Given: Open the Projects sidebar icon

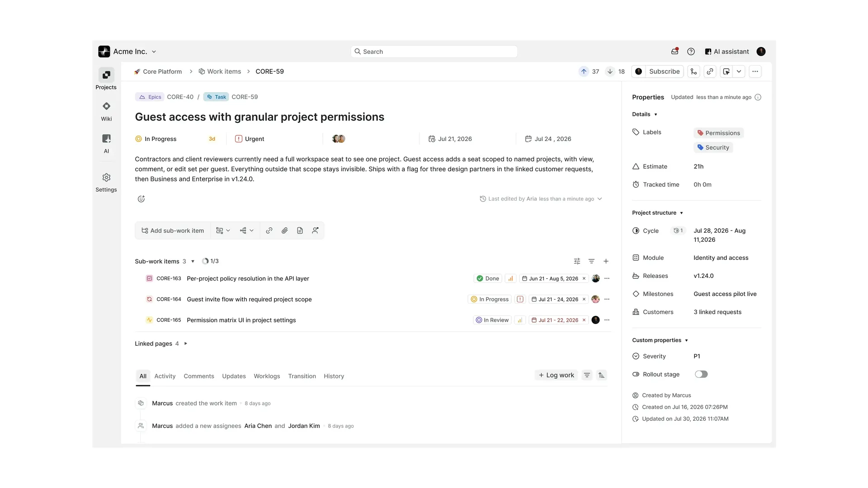Looking at the screenshot, I should (x=106, y=75).
